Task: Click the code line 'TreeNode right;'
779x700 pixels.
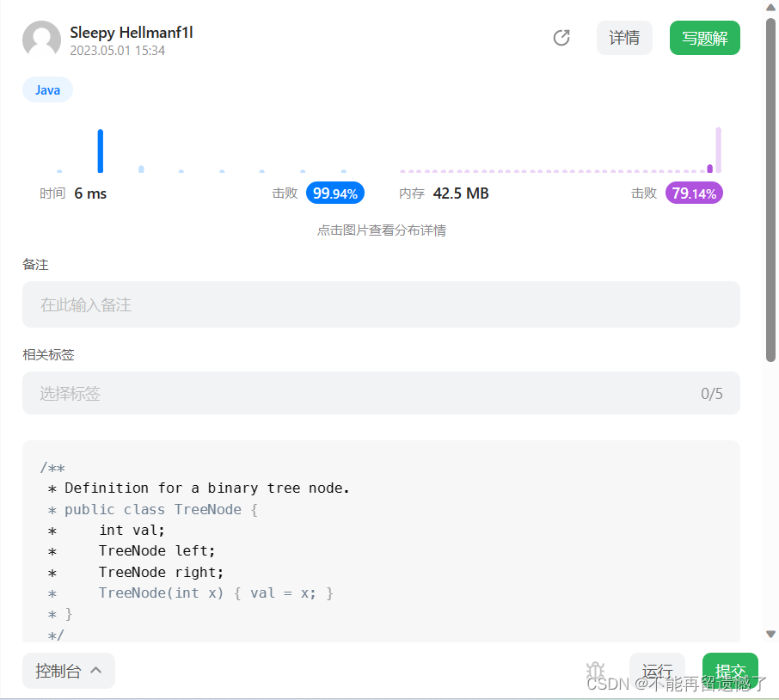Action: coord(161,573)
